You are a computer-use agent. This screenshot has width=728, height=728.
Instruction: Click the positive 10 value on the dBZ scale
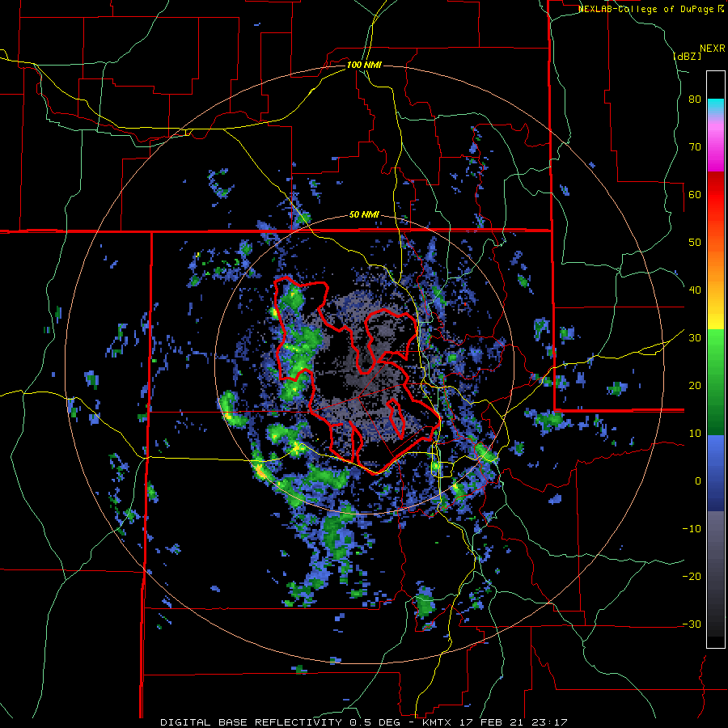695,434
